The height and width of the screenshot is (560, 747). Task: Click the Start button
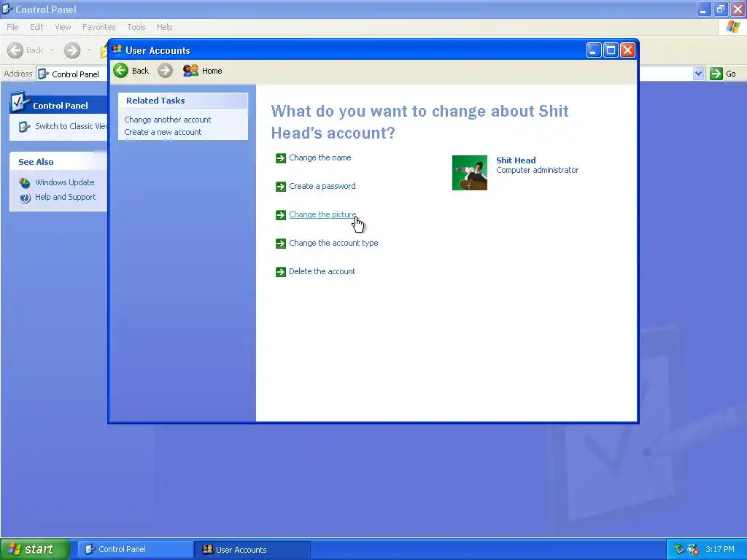coord(35,550)
